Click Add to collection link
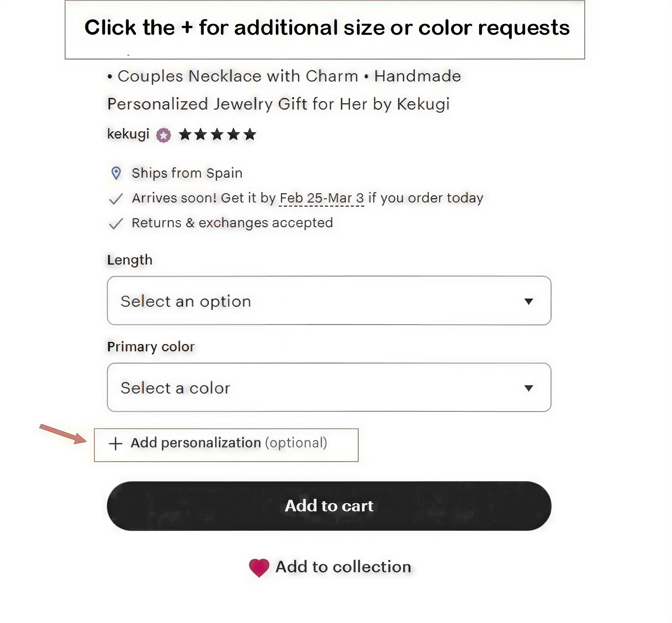Viewport: 672px width, 623px height. tap(330, 567)
